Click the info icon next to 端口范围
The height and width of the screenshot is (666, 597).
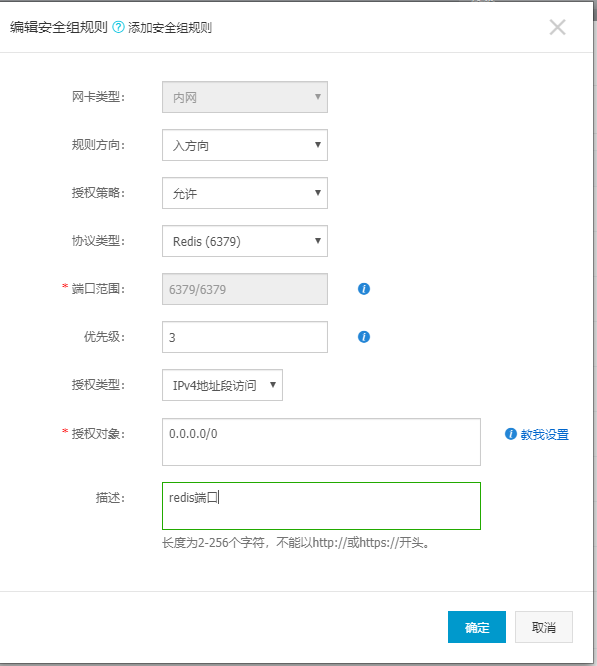tap(364, 289)
